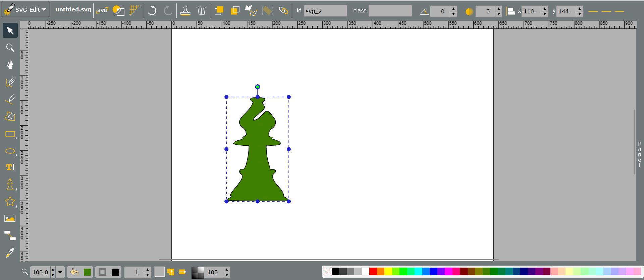The height and width of the screenshot is (280, 644).
Task: Click the zoom level field 100.0
Action: tap(40, 272)
